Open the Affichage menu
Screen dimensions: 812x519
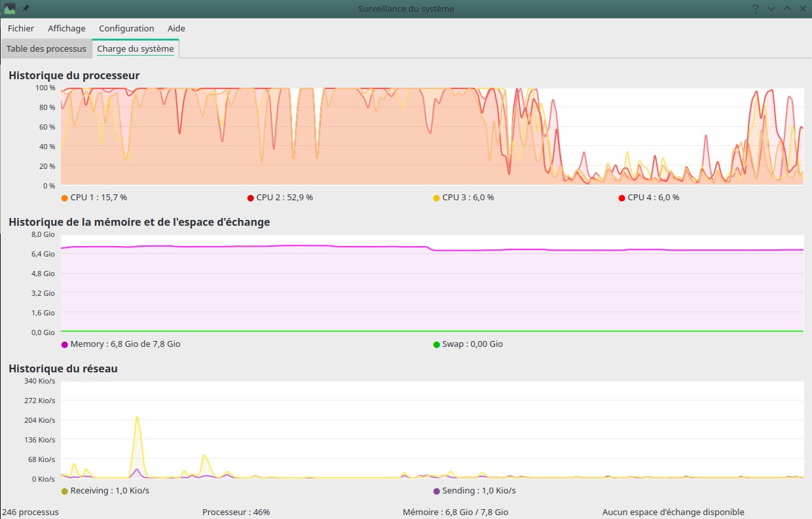[x=67, y=28]
